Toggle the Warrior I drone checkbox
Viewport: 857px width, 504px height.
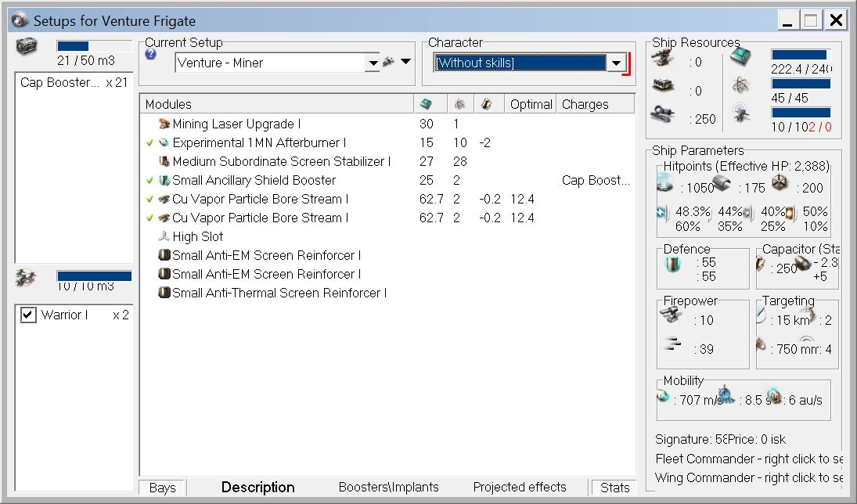28,315
